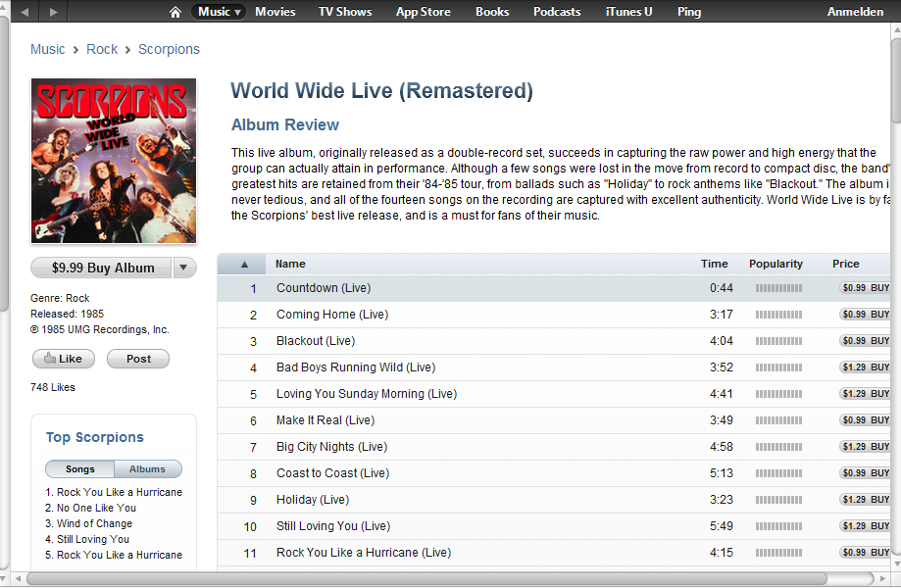Sort track list by Popularity column
The width and height of the screenshot is (901, 588).
point(776,265)
